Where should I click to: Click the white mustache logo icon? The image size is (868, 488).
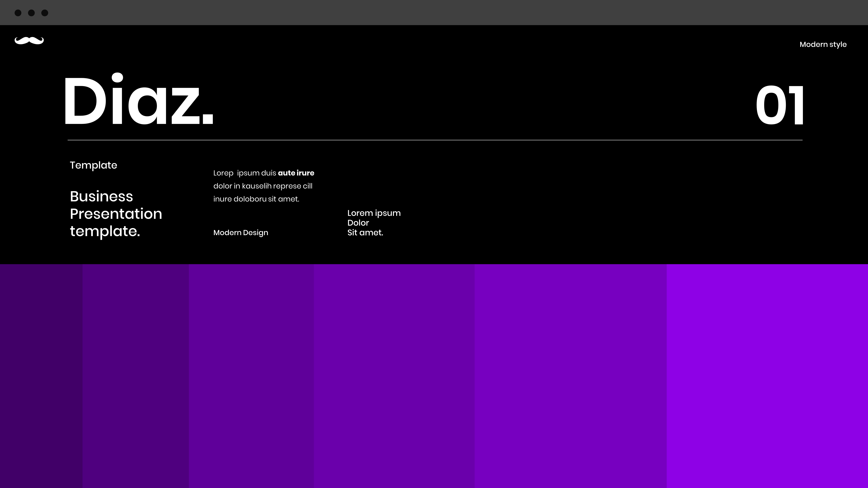(29, 40)
